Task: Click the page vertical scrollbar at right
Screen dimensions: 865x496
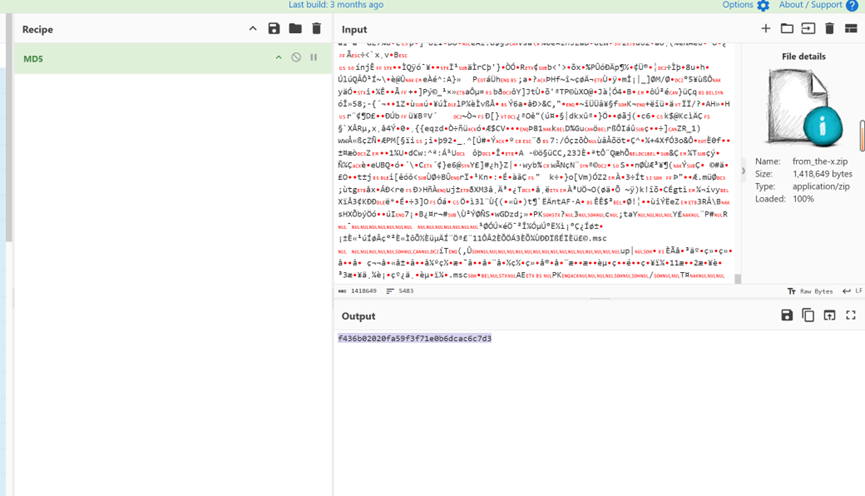Action: click(x=862, y=136)
